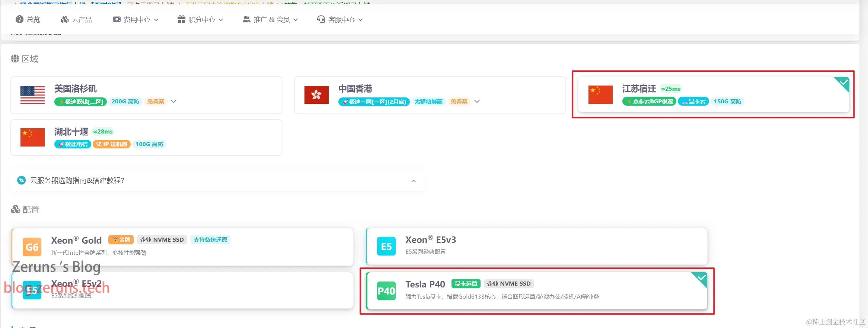Click the gift icon beside 积分中心
868x328 pixels.
181,19
